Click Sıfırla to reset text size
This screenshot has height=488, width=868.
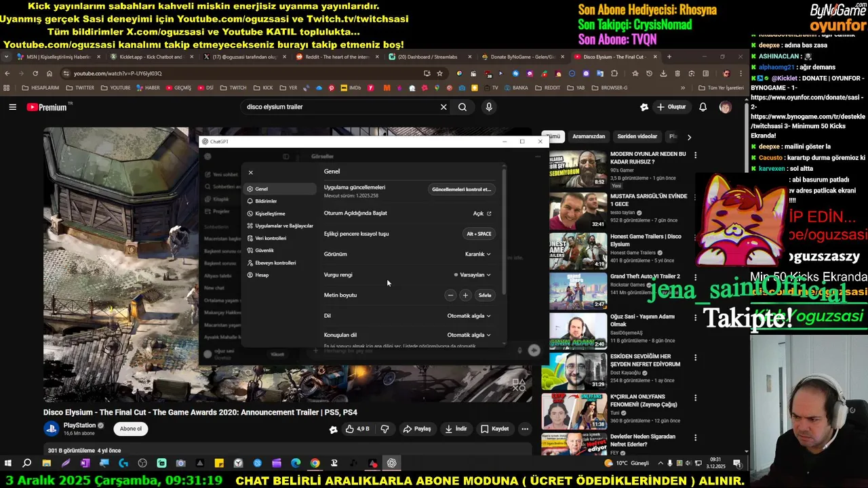pos(485,295)
